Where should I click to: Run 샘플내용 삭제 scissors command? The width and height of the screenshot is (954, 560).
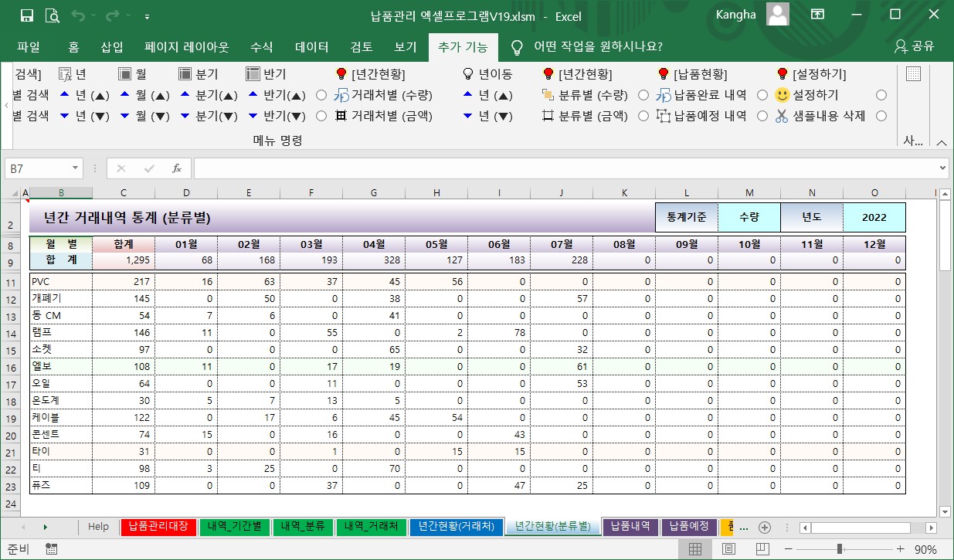pyautogui.click(x=820, y=117)
